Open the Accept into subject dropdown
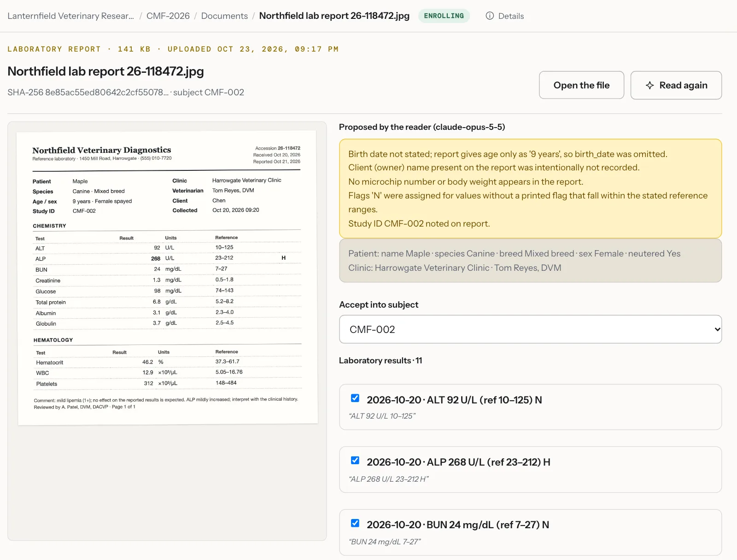 click(x=530, y=329)
